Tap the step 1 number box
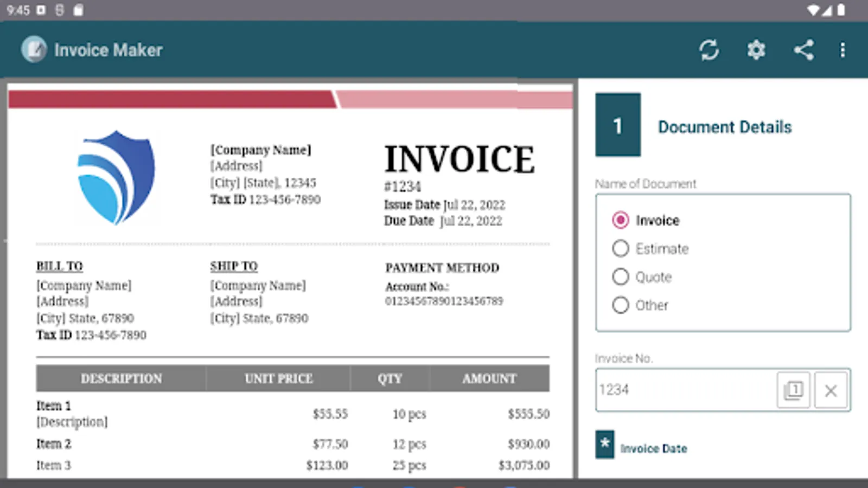868x488 pixels. click(618, 125)
